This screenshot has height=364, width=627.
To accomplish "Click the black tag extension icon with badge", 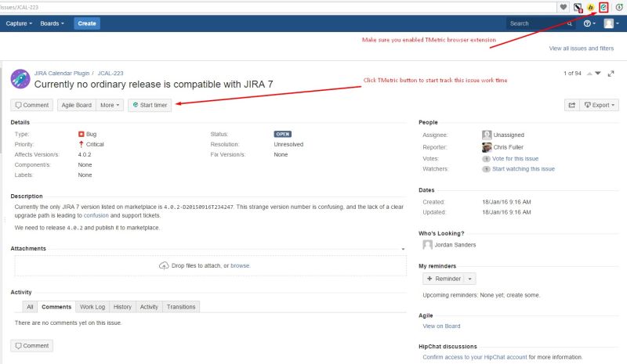I will [x=578, y=7].
